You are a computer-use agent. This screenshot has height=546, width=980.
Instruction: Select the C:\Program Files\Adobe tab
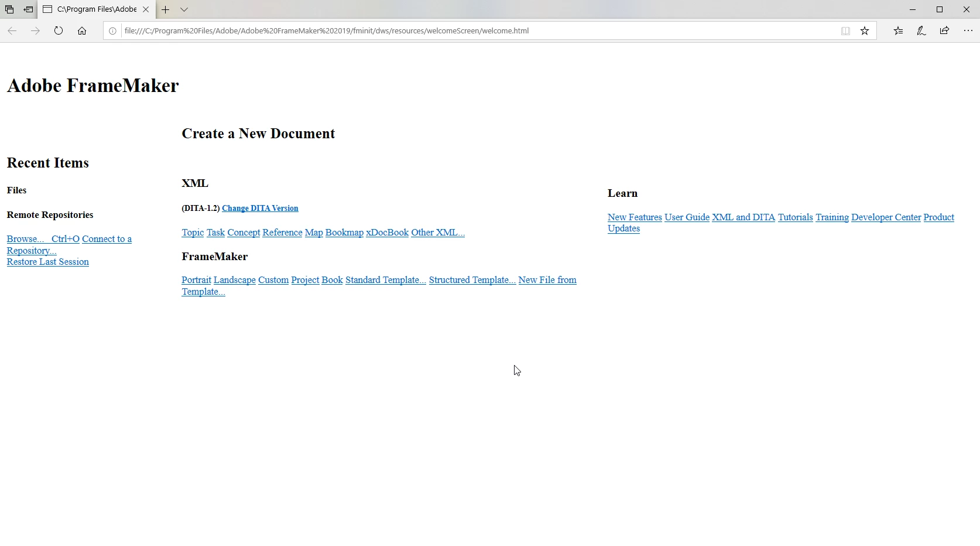[97, 9]
